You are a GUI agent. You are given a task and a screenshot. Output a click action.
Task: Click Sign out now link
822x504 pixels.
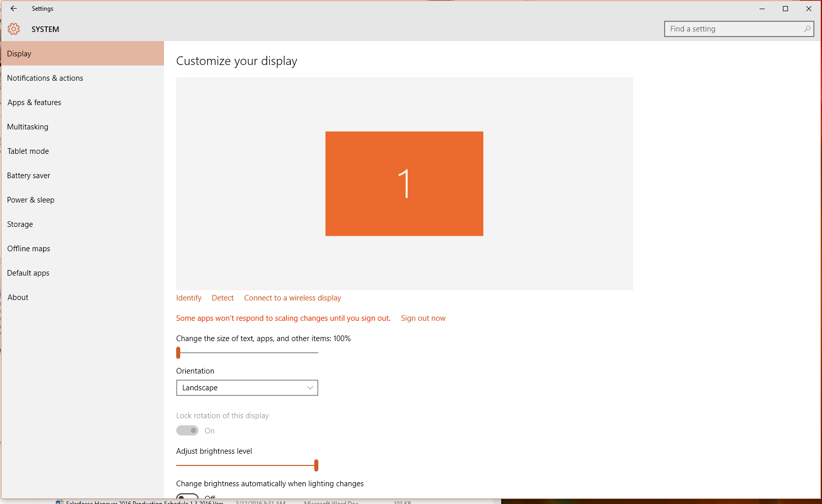423,318
